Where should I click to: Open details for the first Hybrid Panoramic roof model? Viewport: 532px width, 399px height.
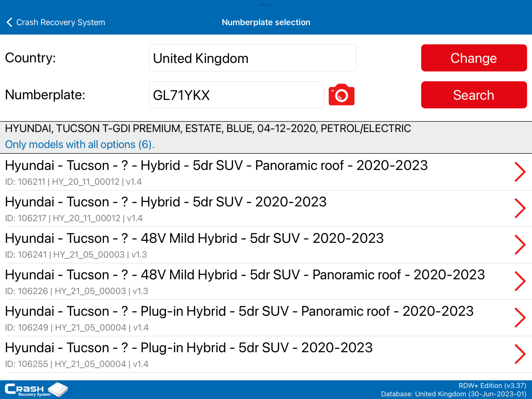(520, 172)
